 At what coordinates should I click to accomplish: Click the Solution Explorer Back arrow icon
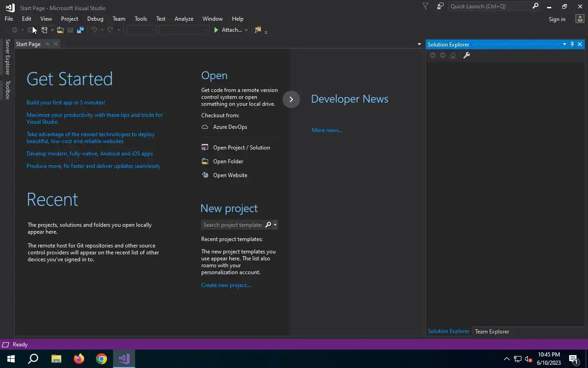coord(433,55)
